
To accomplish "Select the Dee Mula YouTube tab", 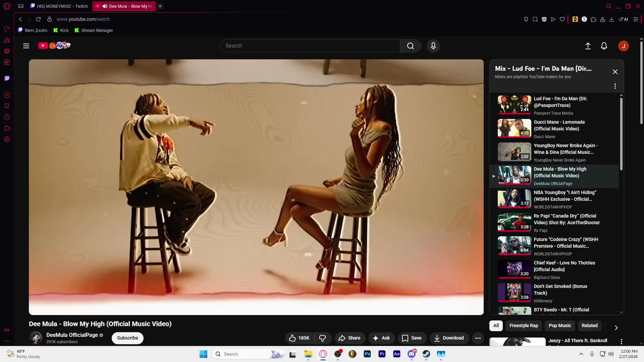I will click(x=124, y=6).
